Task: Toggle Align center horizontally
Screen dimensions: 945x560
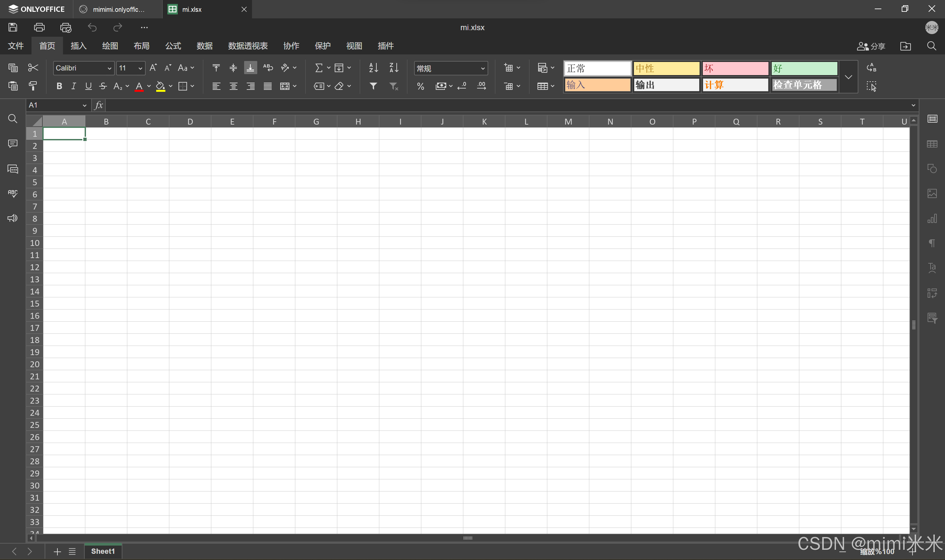Action: (x=233, y=86)
